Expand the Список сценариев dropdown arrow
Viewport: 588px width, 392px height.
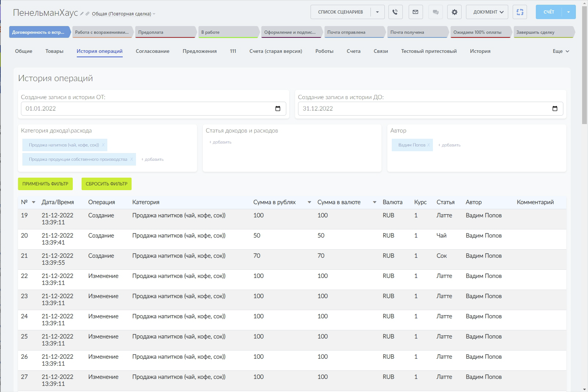tap(377, 12)
